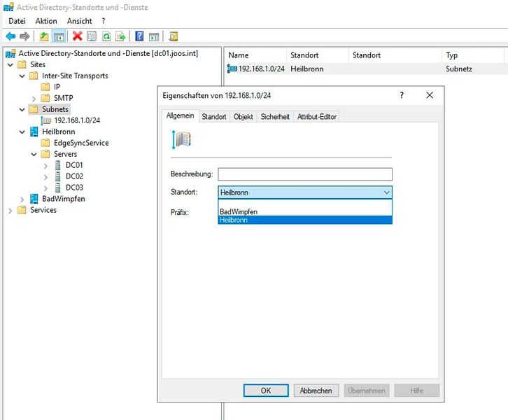508x420 pixels.
Task: Switch to the Standort tab
Action: coord(214,117)
